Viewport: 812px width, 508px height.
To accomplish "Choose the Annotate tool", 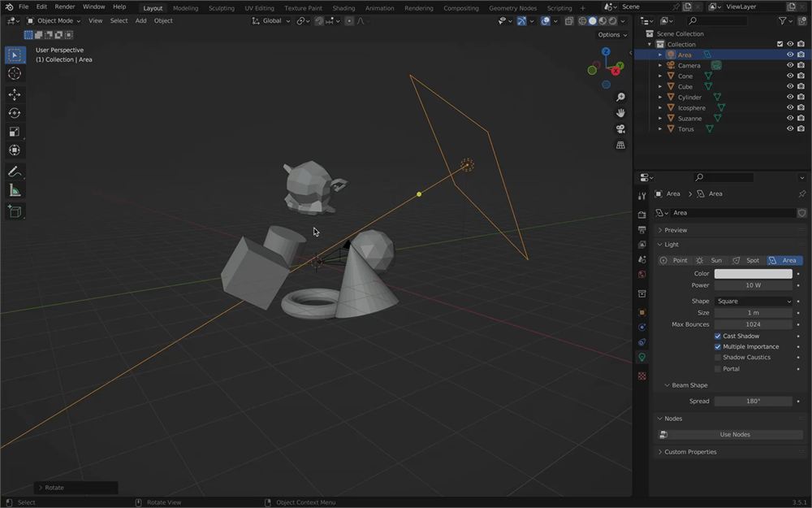I will click(15, 172).
